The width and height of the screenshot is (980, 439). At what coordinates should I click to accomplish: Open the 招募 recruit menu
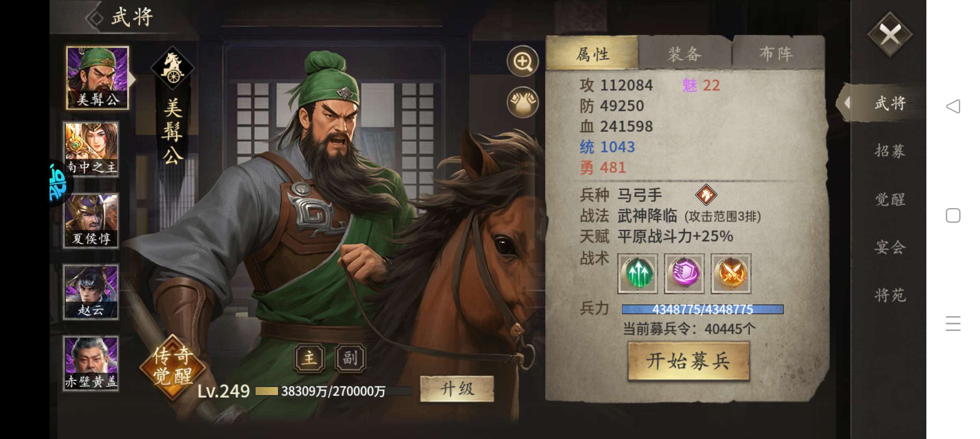pyautogui.click(x=890, y=151)
